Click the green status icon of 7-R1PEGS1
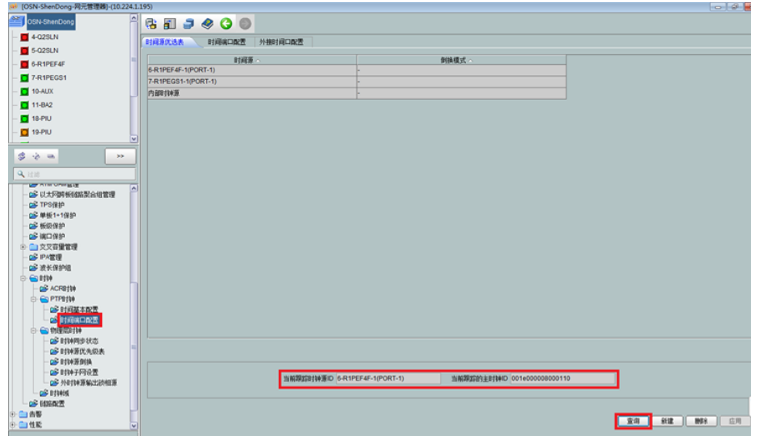The image size is (758, 438). tap(24, 78)
